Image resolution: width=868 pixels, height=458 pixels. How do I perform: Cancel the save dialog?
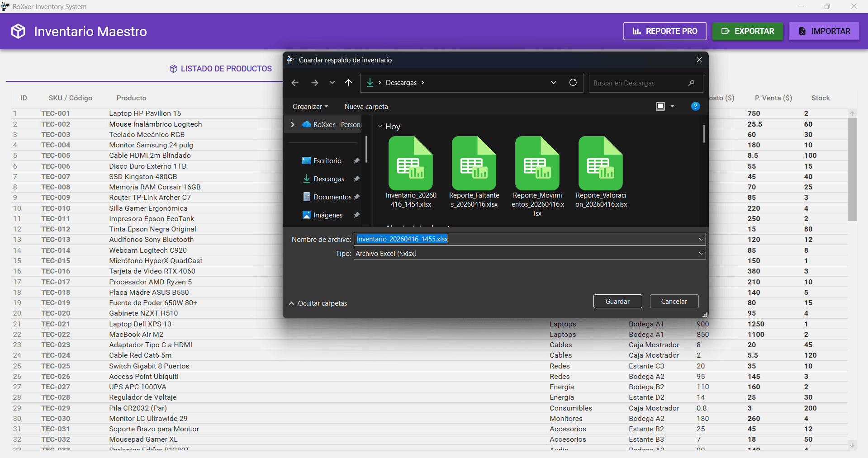coord(674,302)
